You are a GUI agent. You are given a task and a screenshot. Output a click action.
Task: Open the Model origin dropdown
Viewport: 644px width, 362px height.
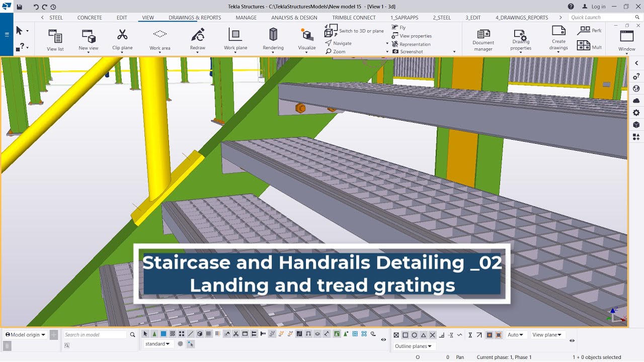[26, 335]
